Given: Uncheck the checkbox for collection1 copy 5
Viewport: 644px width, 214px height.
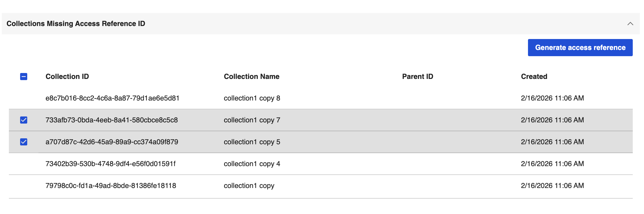Looking at the screenshot, I should tap(24, 142).
